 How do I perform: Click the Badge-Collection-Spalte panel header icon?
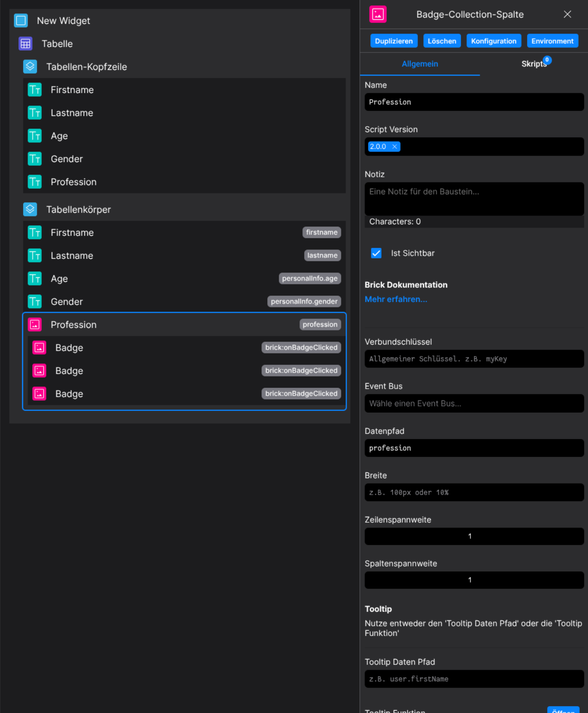coord(377,14)
